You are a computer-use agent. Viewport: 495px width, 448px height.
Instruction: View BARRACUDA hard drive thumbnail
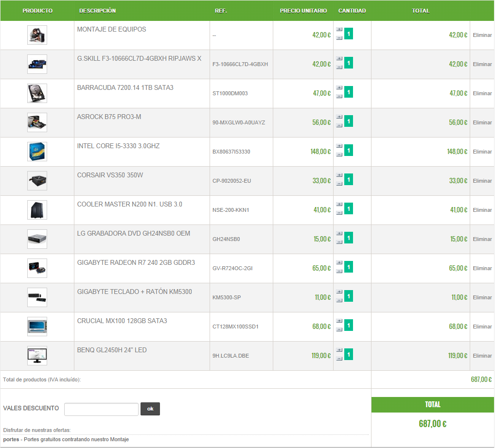coord(37,93)
